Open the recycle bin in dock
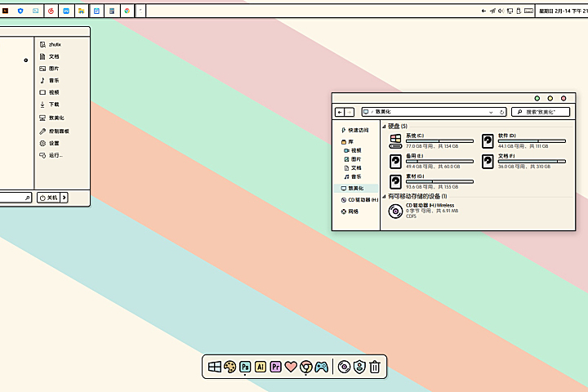 pyautogui.click(x=375, y=367)
